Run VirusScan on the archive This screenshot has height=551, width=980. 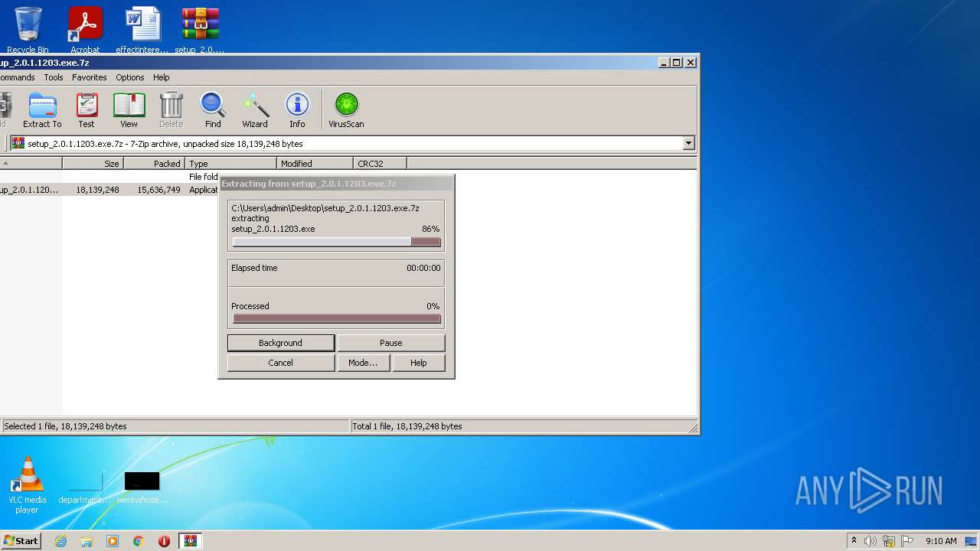[346, 111]
